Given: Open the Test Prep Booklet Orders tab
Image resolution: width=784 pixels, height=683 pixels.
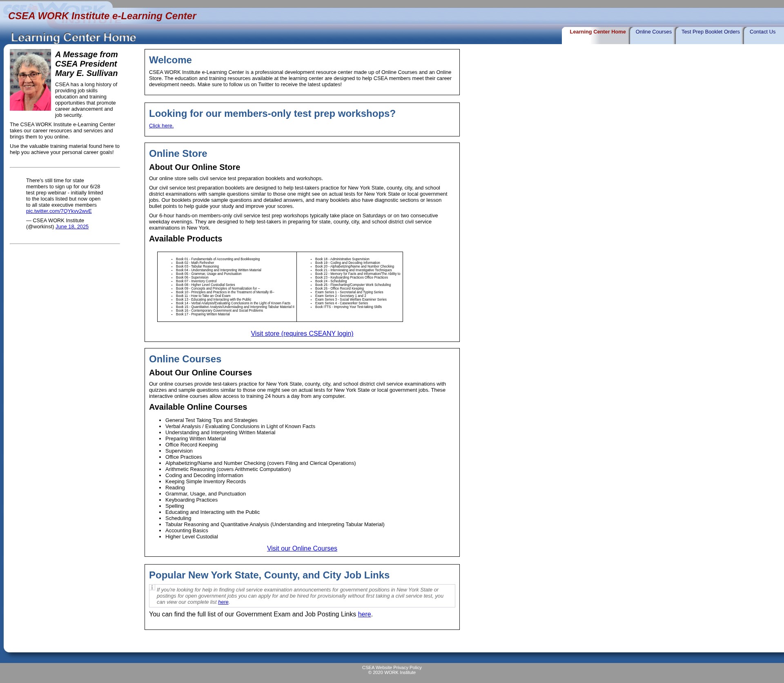Looking at the screenshot, I should (710, 32).
